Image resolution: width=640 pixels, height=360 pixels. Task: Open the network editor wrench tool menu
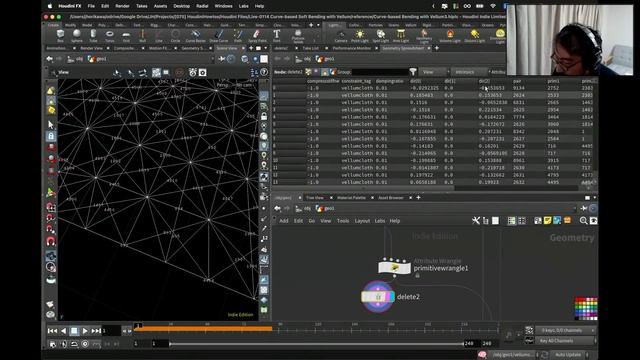(x=476, y=221)
